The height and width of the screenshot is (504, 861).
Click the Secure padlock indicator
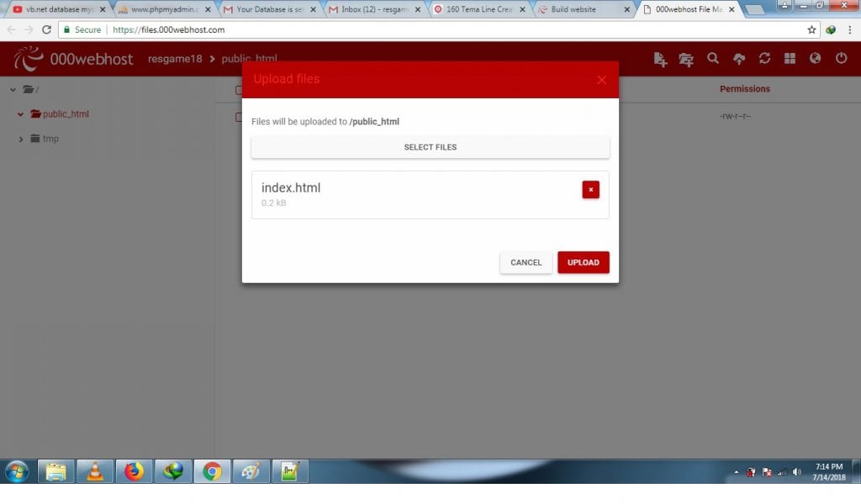click(83, 29)
